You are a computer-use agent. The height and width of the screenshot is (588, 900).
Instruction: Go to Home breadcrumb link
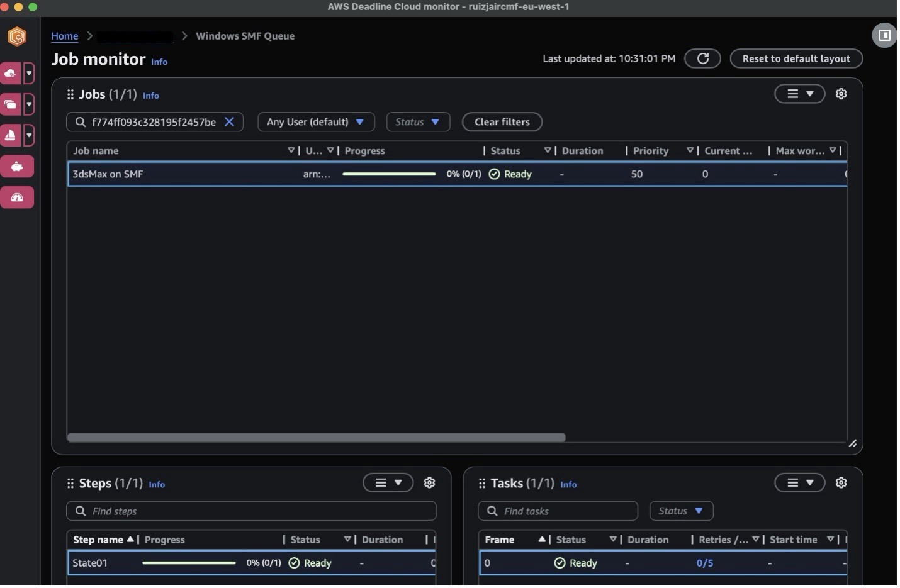click(65, 36)
